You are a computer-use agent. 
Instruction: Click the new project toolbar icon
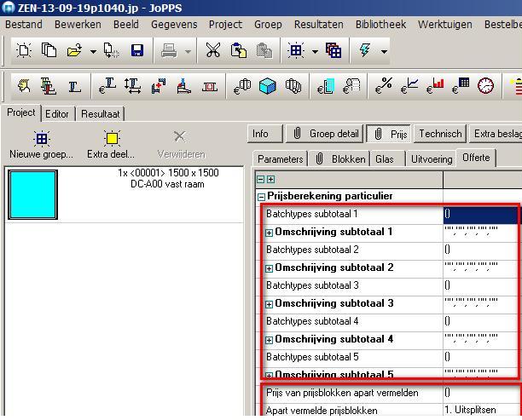24,50
